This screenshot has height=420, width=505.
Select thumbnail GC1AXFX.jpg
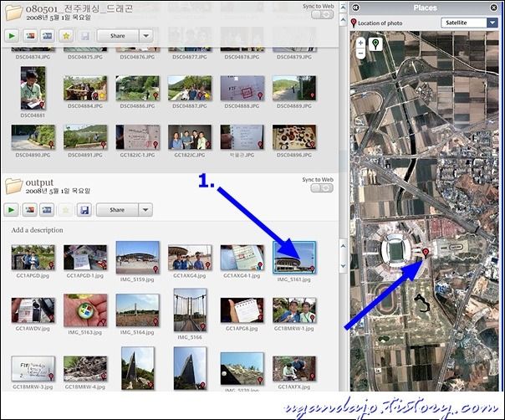[294, 368]
